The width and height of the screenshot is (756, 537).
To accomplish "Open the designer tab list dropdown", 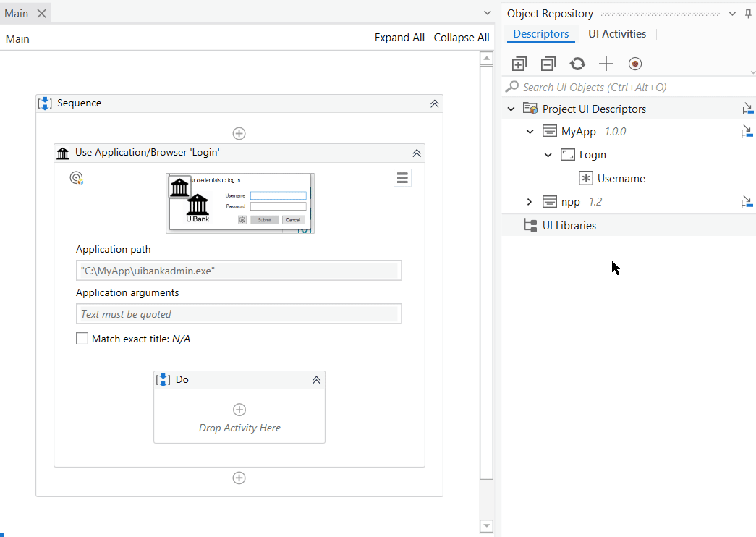I will (488, 13).
